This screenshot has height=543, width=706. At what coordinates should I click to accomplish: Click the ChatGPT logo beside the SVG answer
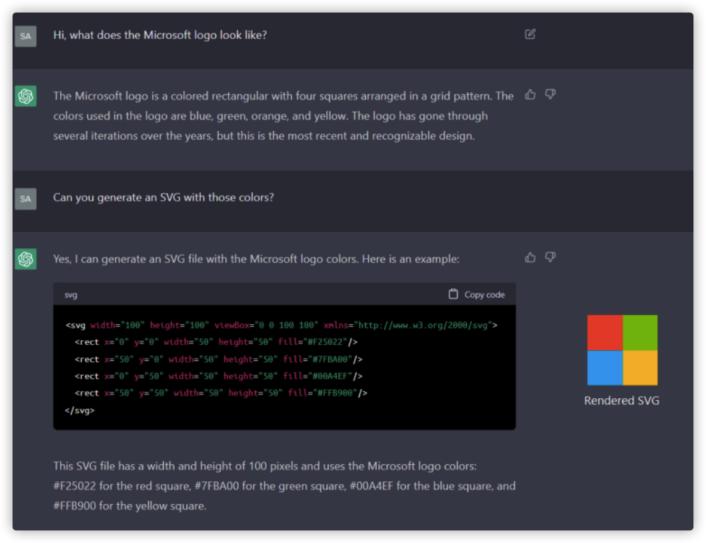[26, 259]
